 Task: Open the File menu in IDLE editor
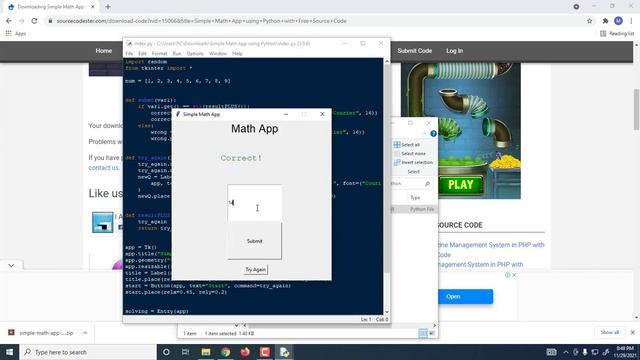[129, 53]
